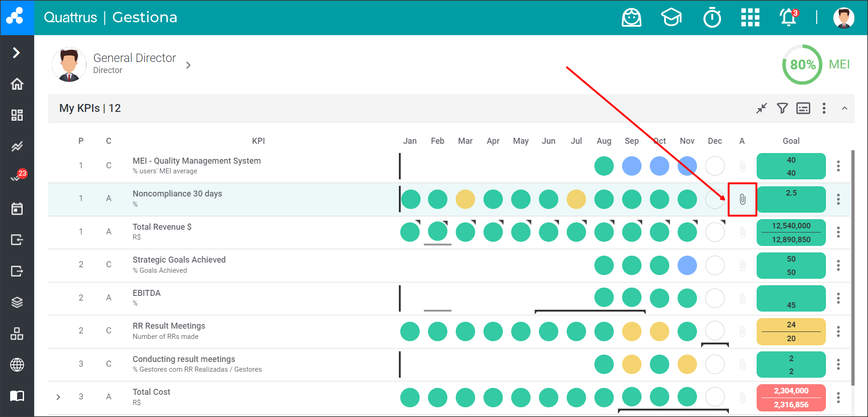The image size is (868, 417).
Task: Click the support agent icon in header
Action: 631,18
